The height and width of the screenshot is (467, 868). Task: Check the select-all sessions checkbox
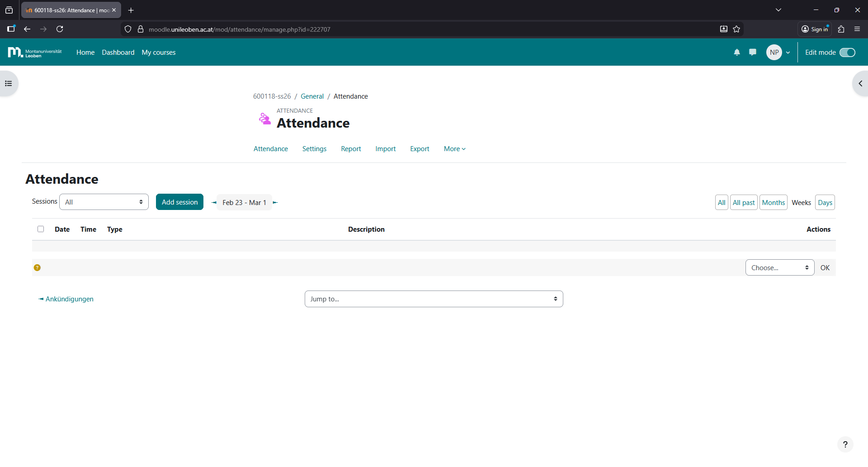(x=41, y=229)
